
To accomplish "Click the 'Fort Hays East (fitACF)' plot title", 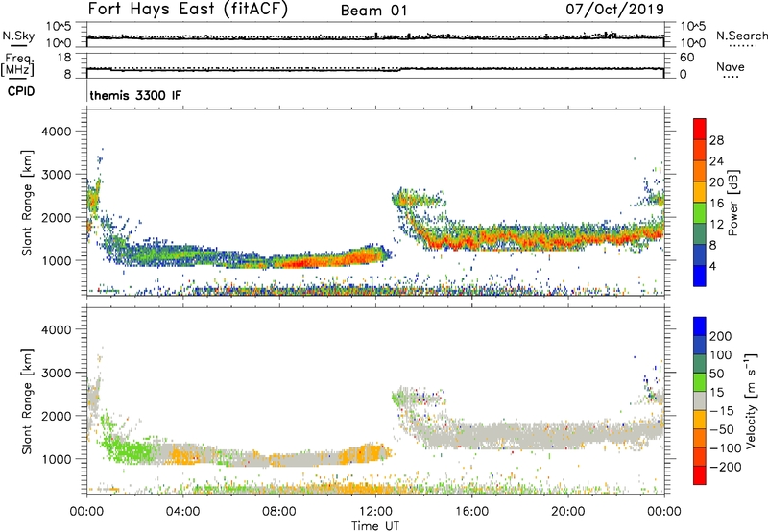I will [x=187, y=9].
